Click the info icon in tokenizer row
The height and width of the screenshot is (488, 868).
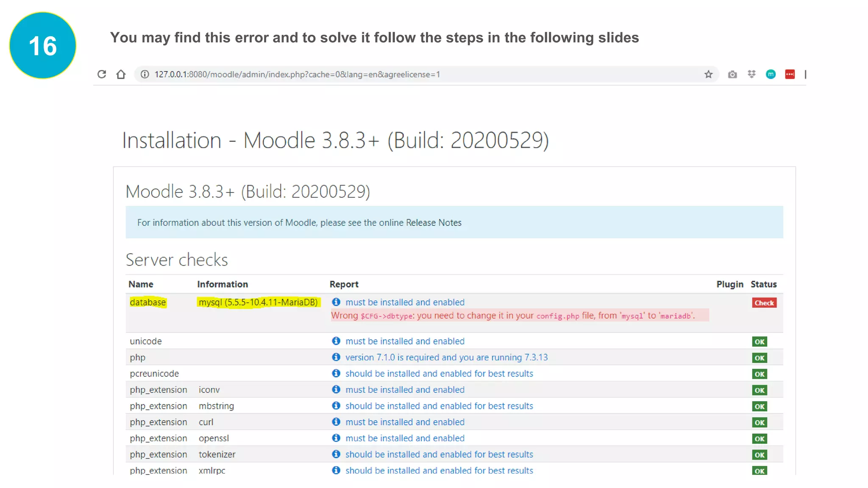pyautogui.click(x=336, y=454)
